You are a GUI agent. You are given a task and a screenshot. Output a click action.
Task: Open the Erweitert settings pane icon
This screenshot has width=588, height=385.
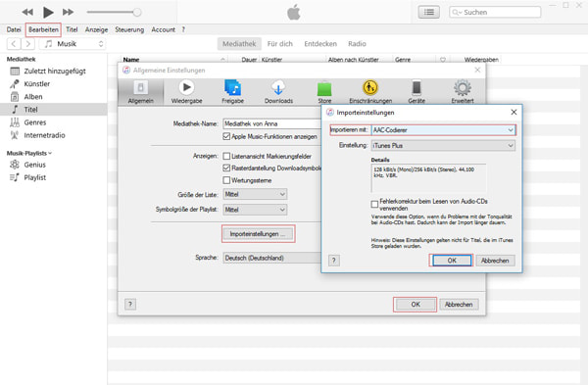[463, 92]
